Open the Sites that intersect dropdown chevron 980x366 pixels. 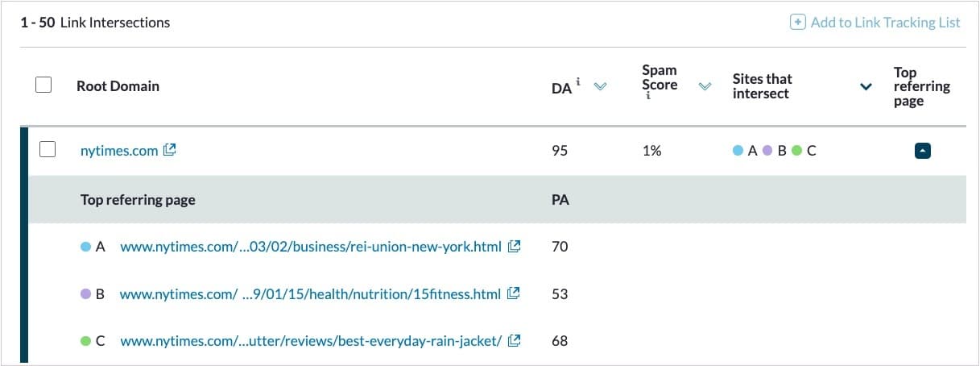pyautogui.click(x=866, y=87)
